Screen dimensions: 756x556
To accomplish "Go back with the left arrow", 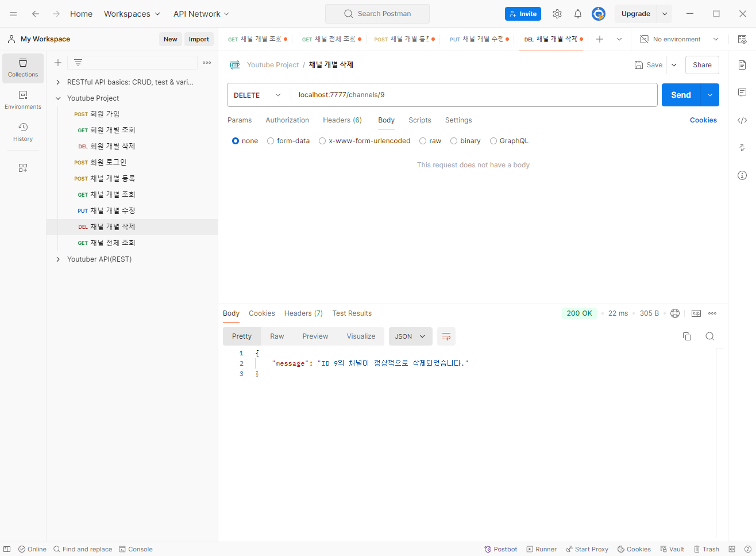I will tap(36, 14).
